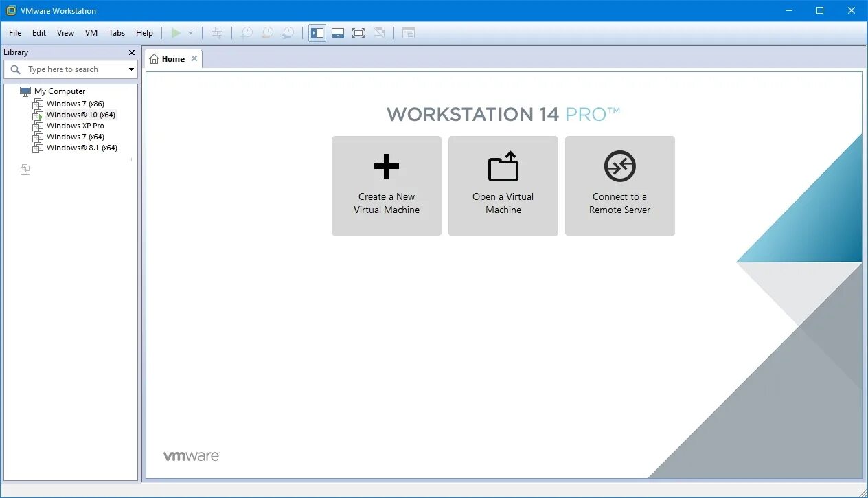The image size is (868, 498).
Task: Select the Power On button in the toolbar
Action: [x=176, y=32]
